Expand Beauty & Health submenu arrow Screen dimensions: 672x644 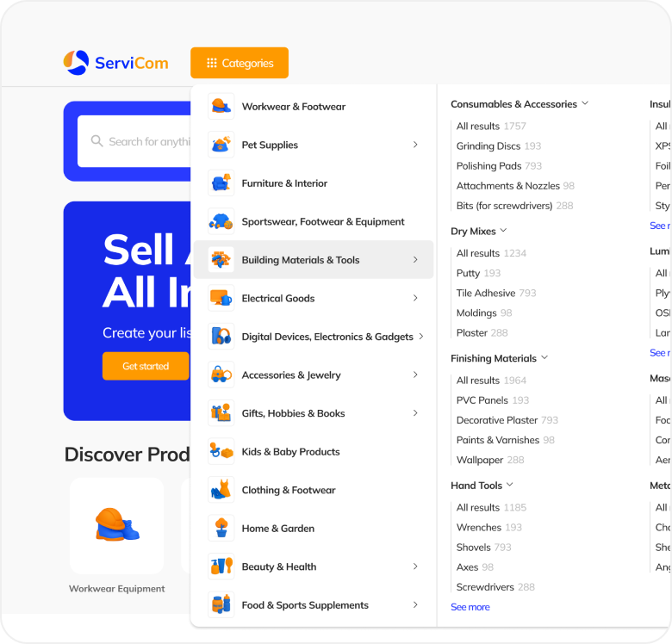click(415, 567)
